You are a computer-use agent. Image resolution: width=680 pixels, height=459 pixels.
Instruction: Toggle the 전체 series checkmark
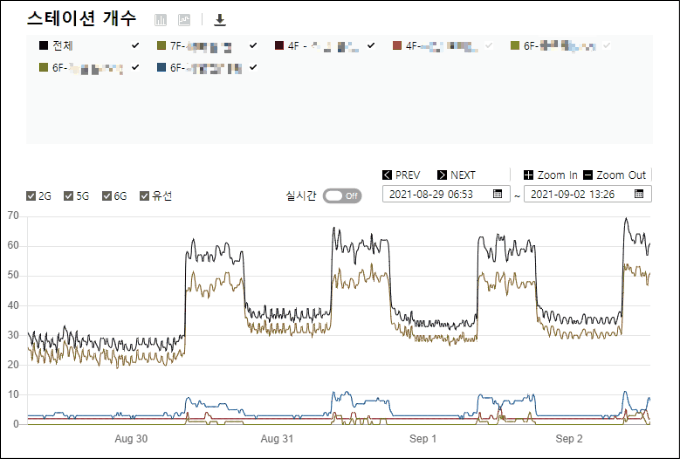(136, 45)
